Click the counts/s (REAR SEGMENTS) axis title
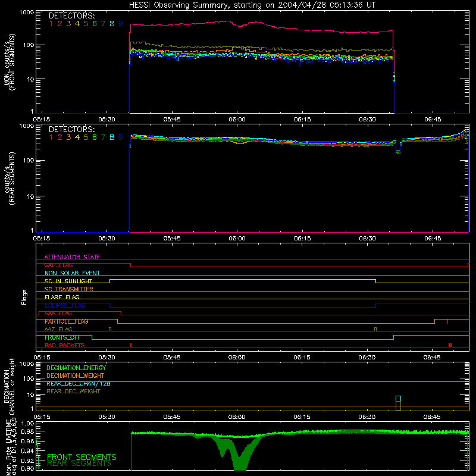This screenshot has width=476, height=476. point(9,178)
